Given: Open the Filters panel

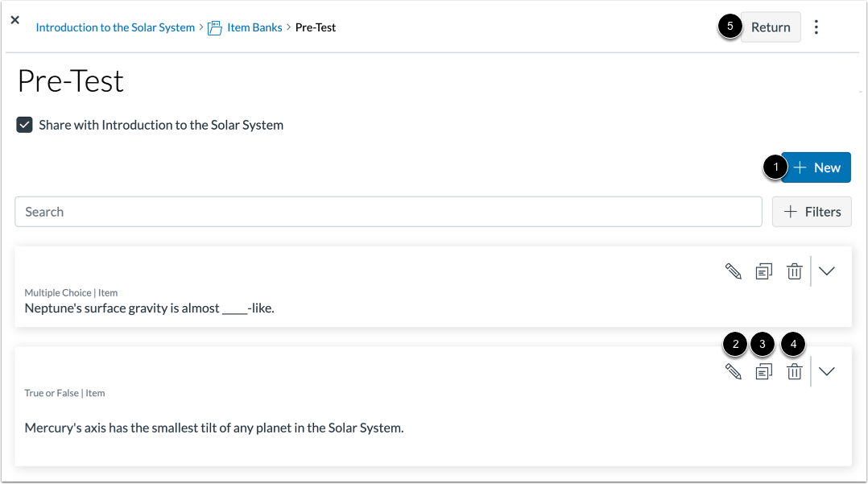Looking at the screenshot, I should 812,211.
